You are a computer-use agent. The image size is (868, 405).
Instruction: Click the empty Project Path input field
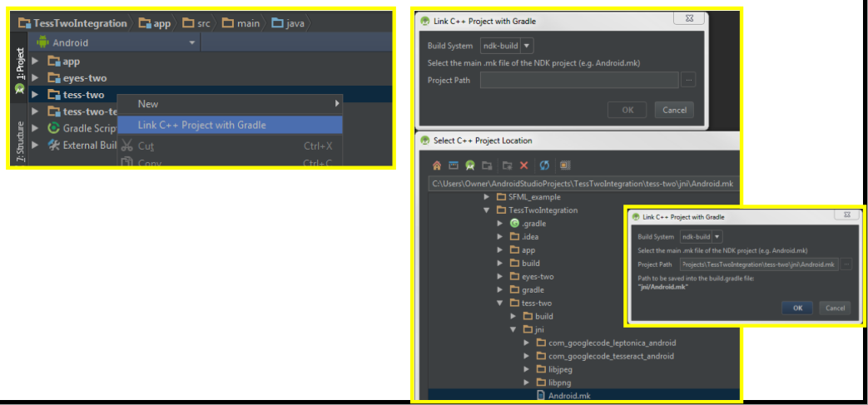(x=579, y=80)
